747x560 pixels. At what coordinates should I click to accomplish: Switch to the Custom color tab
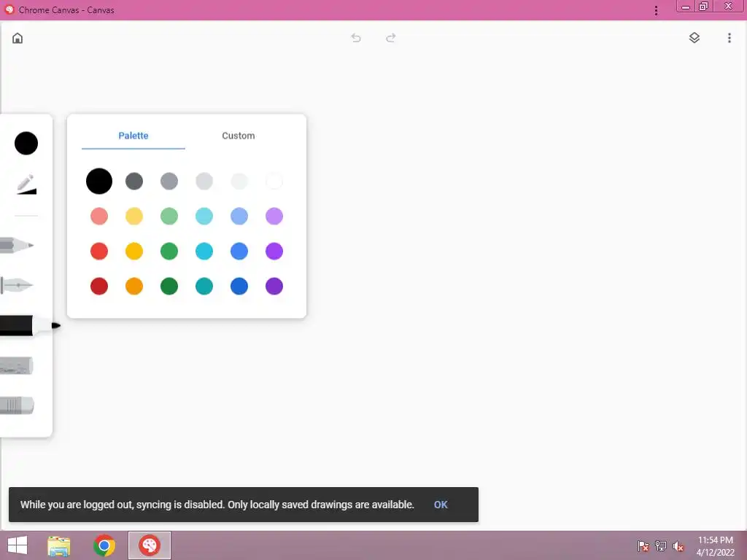click(239, 136)
